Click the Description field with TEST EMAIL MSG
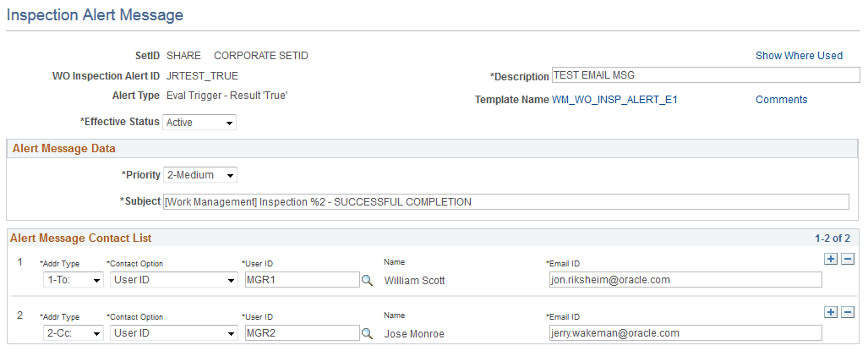 click(705, 75)
